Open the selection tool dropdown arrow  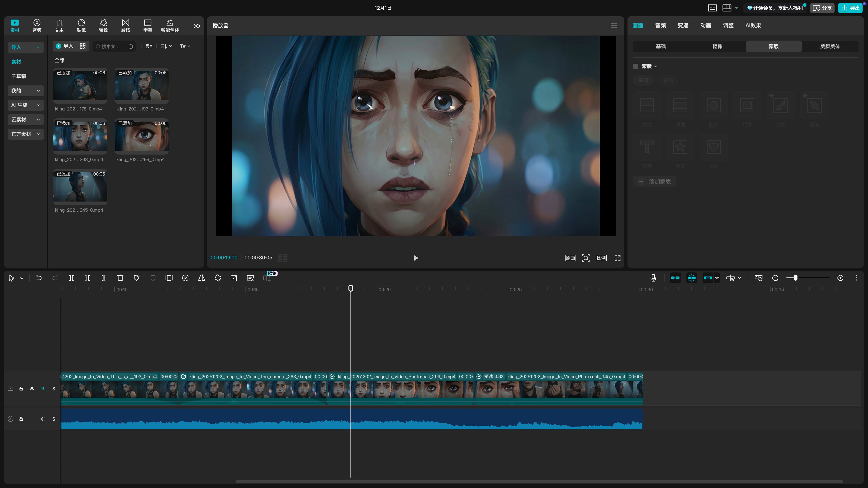click(21, 278)
